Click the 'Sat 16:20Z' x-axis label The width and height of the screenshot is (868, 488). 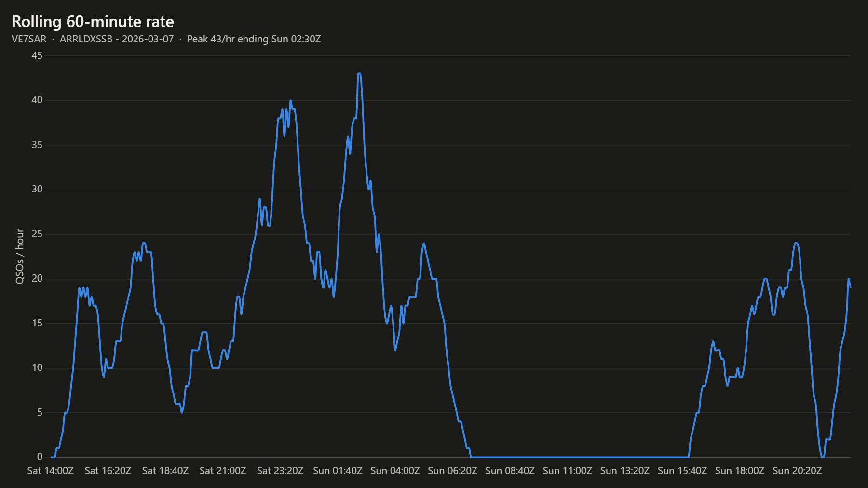[108, 471]
